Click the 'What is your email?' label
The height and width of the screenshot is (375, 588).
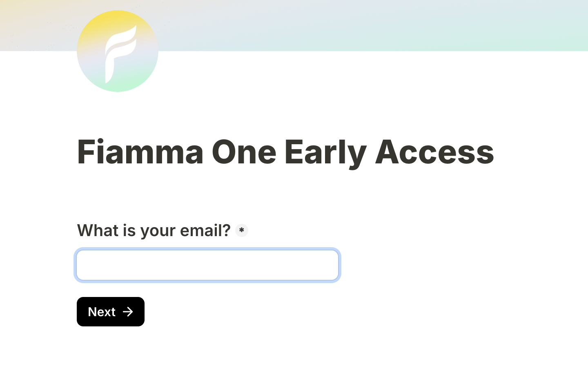click(x=154, y=230)
